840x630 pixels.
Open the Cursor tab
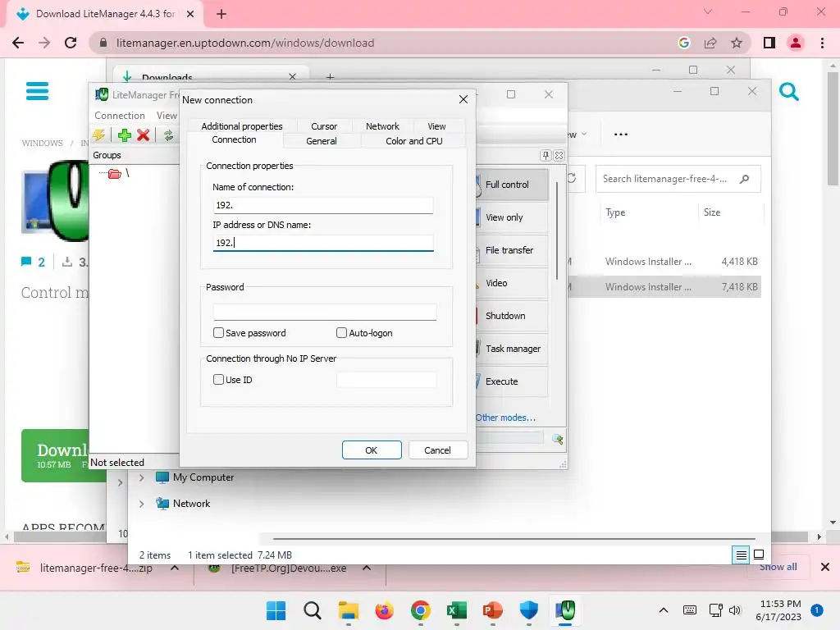click(324, 126)
